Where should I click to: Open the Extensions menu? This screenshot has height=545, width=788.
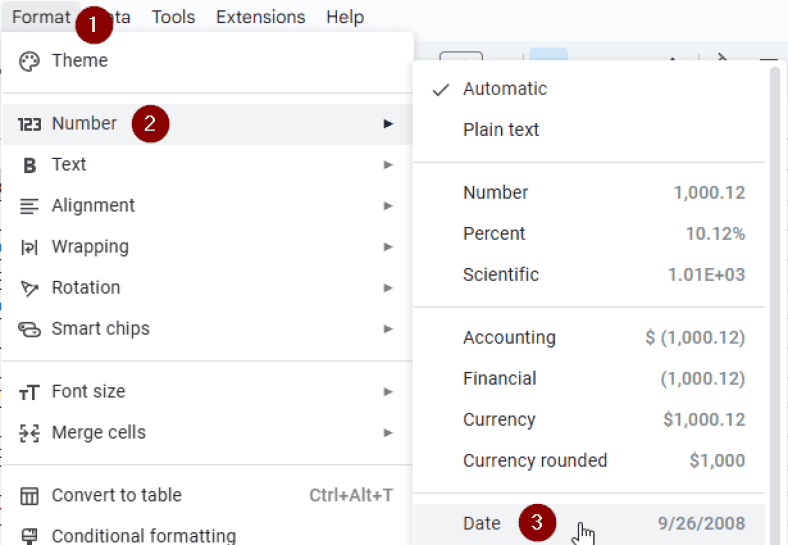pos(260,17)
